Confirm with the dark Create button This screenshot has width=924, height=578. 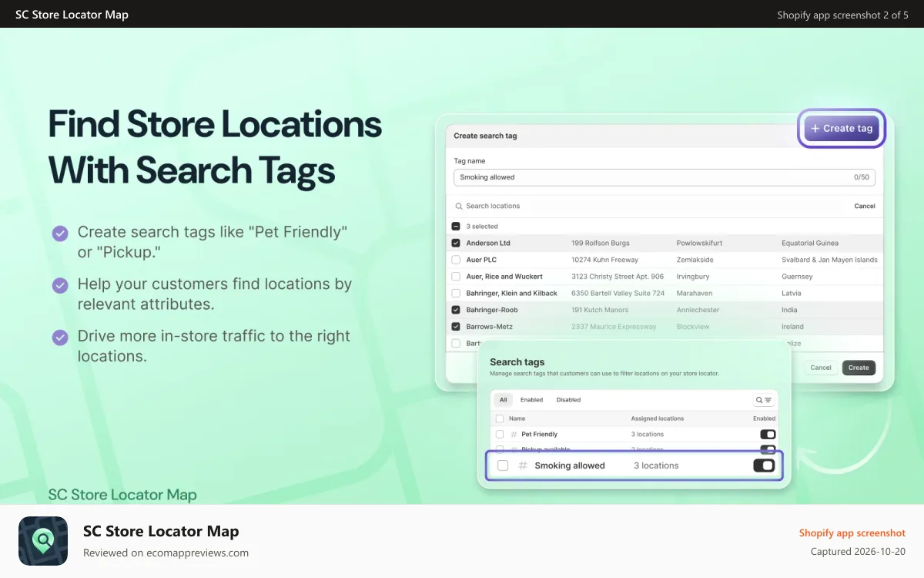pyautogui.click(x=859, y=368)
